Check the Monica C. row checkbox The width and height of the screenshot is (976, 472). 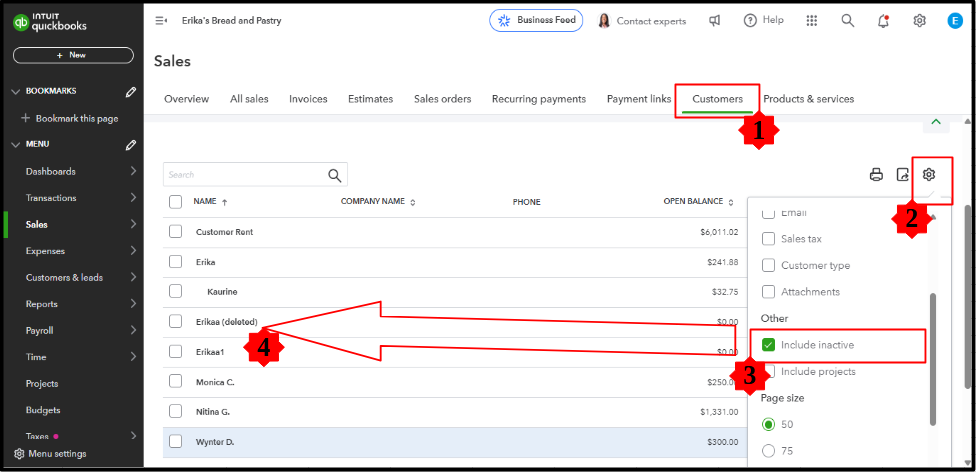click(x=176, y=382)
